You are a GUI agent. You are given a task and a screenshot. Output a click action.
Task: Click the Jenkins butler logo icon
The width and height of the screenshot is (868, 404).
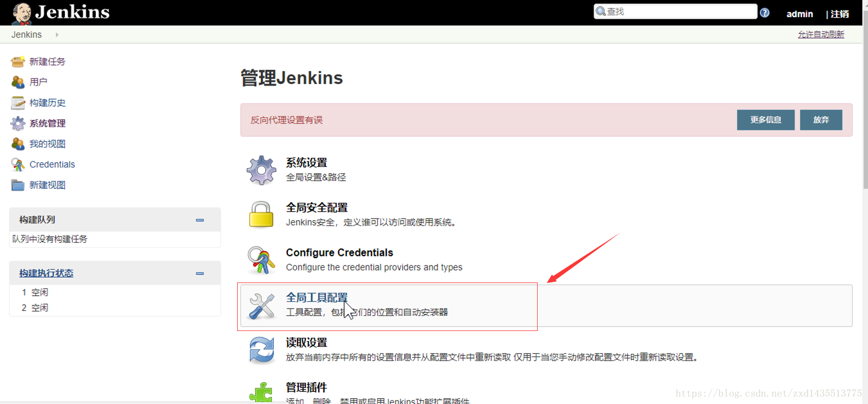point(22,13)
